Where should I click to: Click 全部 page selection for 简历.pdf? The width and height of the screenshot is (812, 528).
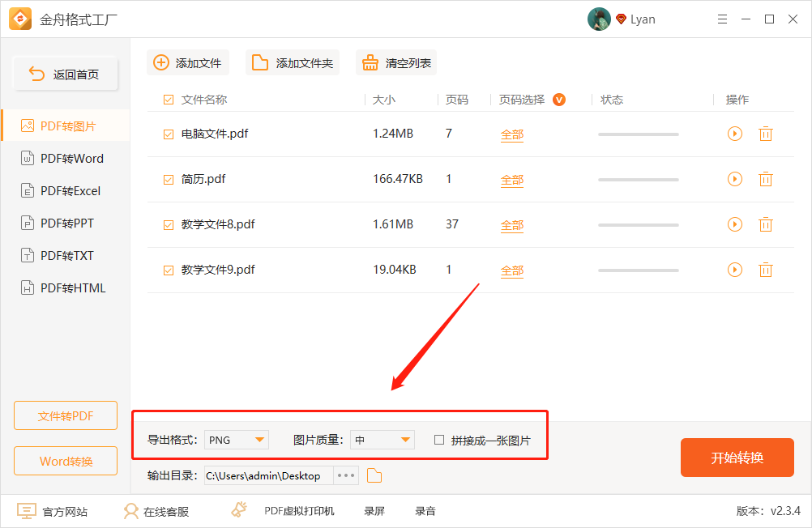(512, 180)
